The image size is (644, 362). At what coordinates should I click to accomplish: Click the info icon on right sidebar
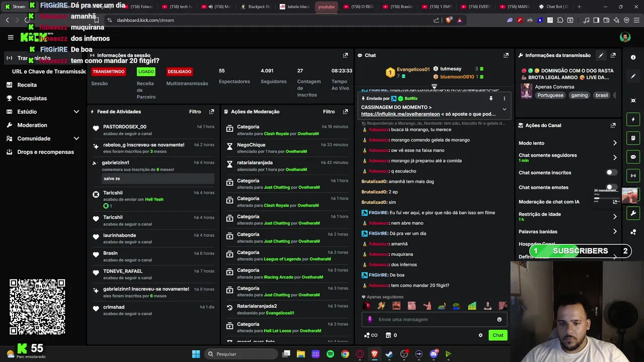tap(633, 57)
